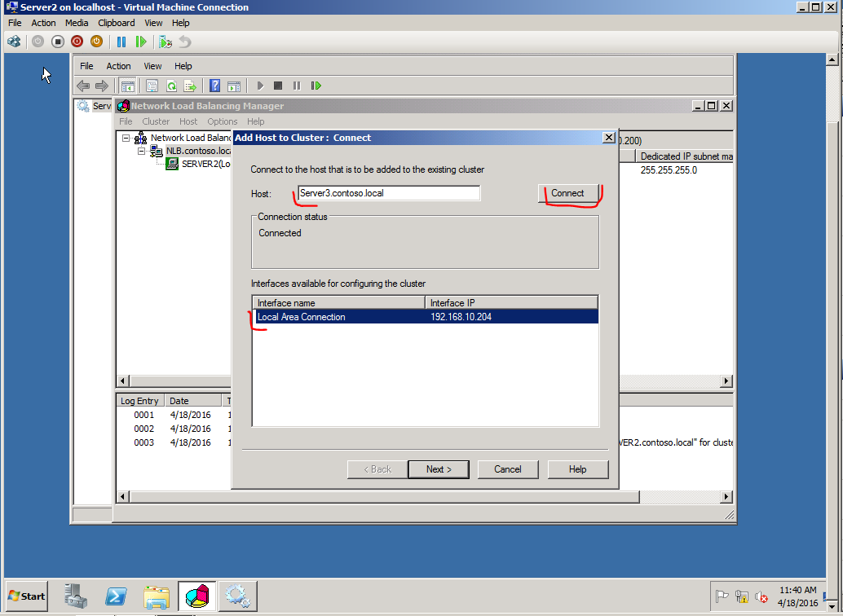Viewport: 843px width, 616px height.
Task: Switch to Services gears taskbar icon
Action: click(237, 596)
